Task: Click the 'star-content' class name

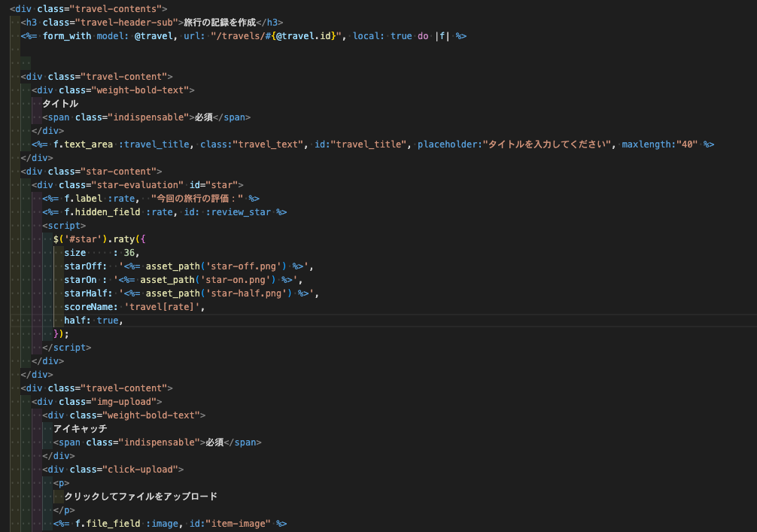Action: pyautogui.click(x=121, y=171)
